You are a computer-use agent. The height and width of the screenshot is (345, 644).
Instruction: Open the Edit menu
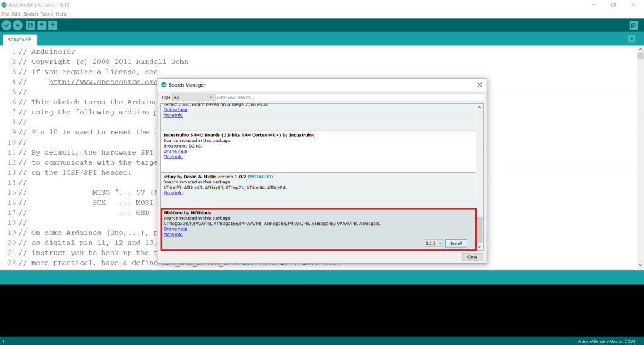16,14
